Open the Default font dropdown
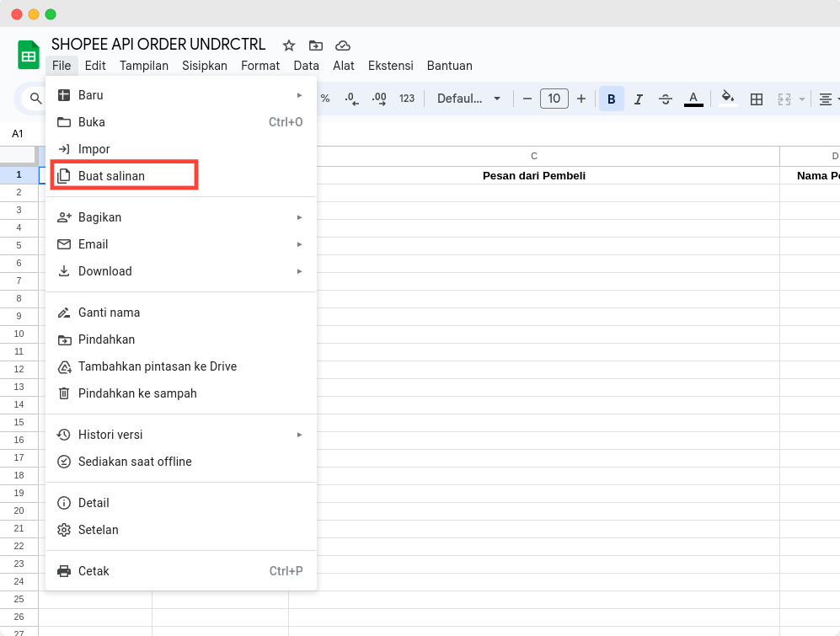Viewport: 840px width, 636px height. coord(468,99)
